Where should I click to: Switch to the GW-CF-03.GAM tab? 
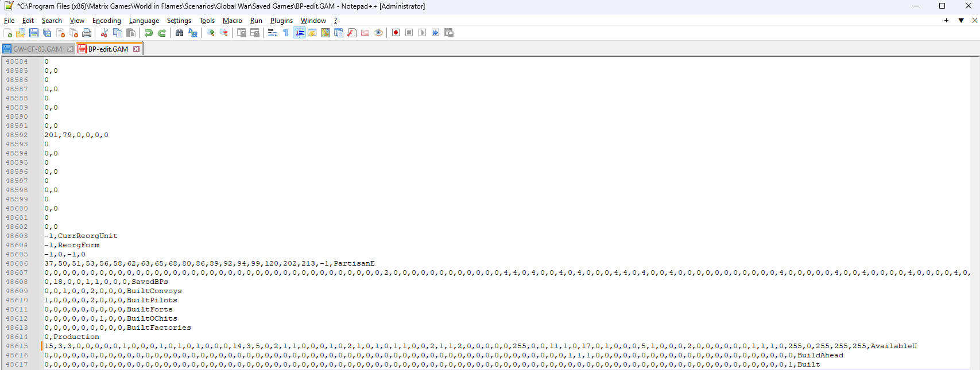(37, 49)
